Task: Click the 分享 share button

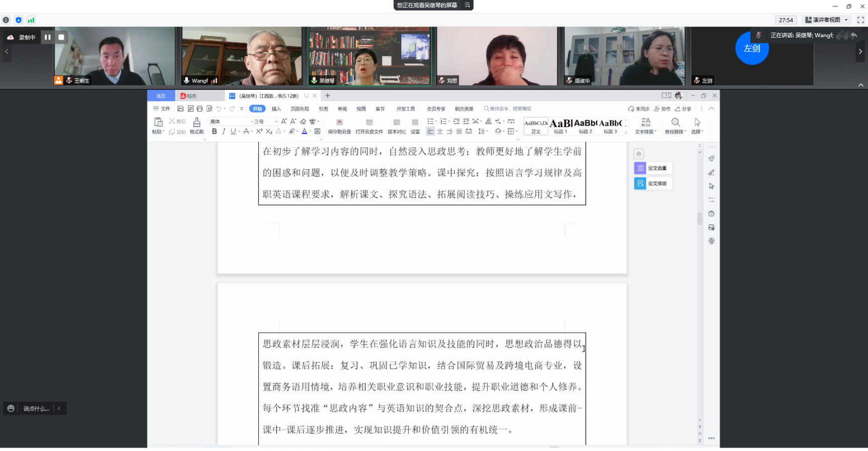Action: click(683, 109)
